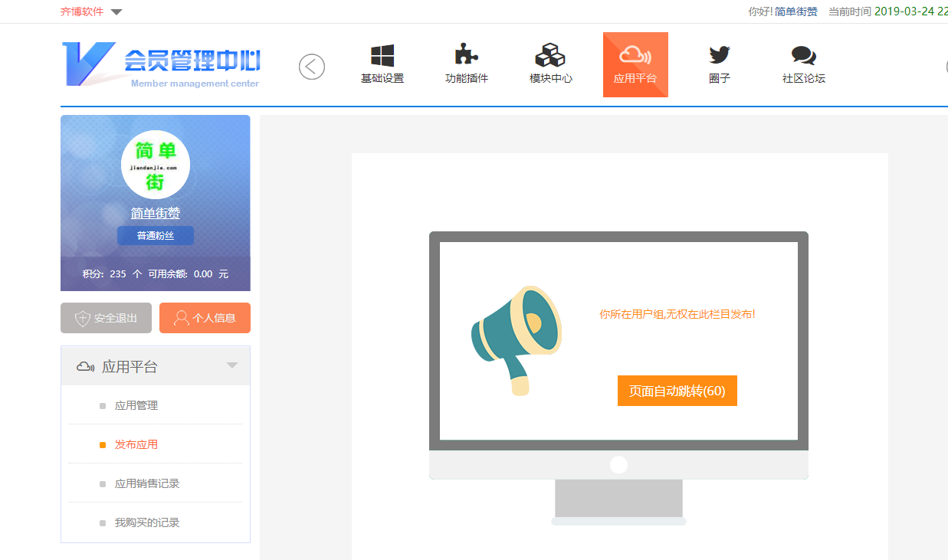Select 应用管理 in sidebar menu

pos(136,405)
